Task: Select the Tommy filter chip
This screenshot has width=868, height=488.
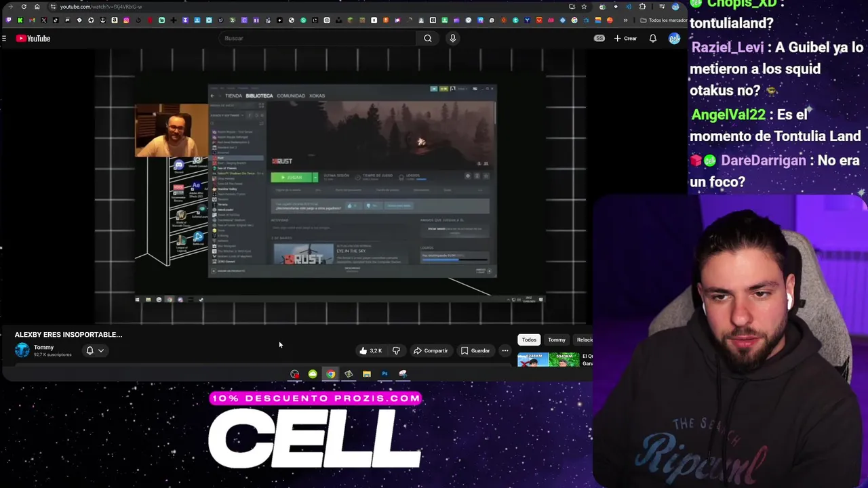Action: [x=557, y=340]
